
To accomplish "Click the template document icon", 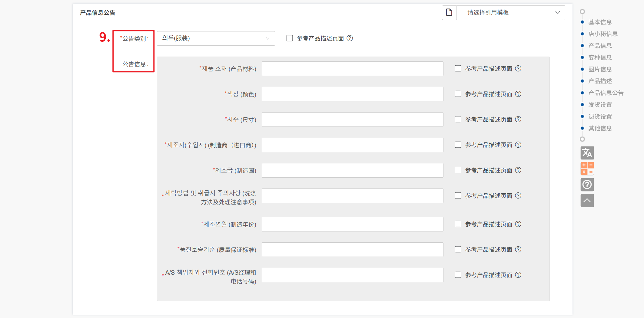I will 449,12.
